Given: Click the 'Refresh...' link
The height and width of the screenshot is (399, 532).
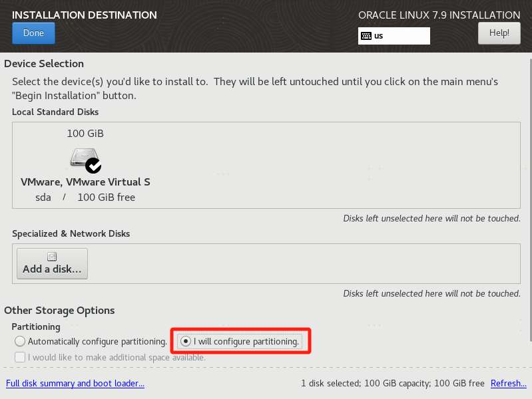Looking at the screenshot, I should click(508, 384).
